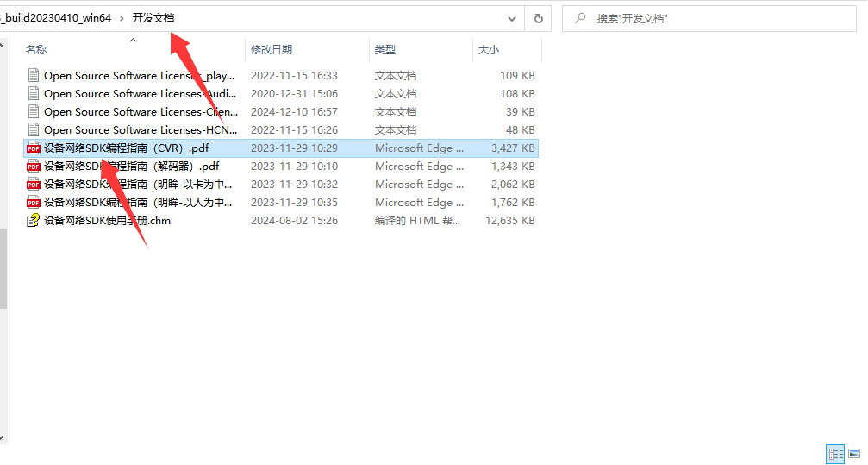Sort files by the 修改日期 column header
The width and height of the screenshot is (868, 465).
point(272,50)
